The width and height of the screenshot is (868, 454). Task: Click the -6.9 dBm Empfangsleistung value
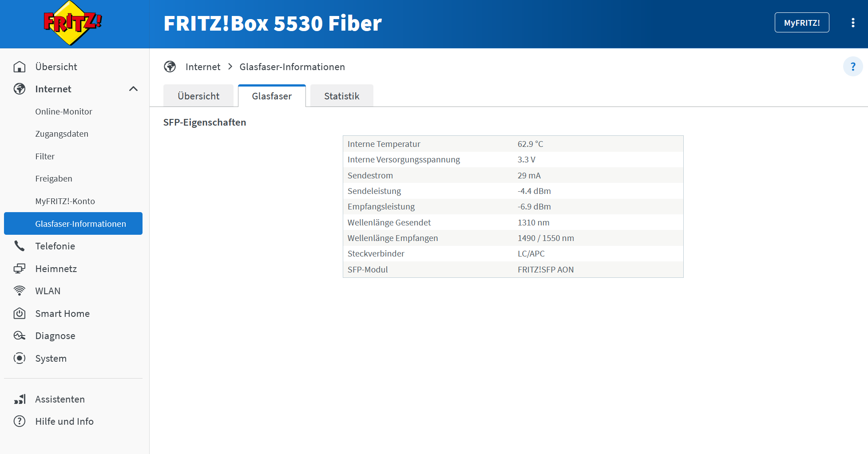[534, 206]
